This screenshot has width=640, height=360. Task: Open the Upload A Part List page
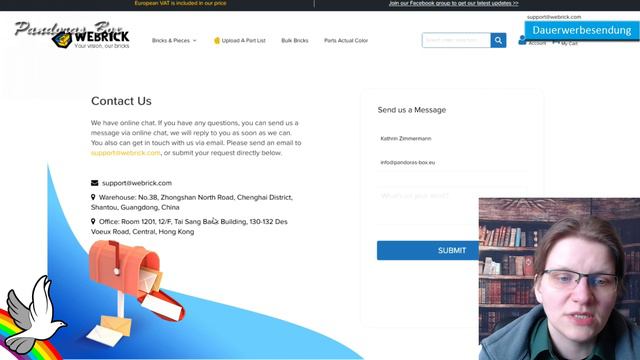click(244, 40)
